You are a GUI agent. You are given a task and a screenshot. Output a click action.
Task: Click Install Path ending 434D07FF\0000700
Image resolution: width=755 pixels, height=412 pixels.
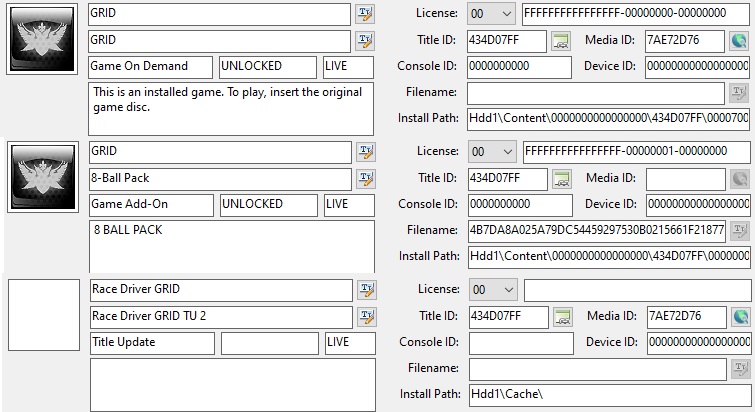(x=608, y=119)
